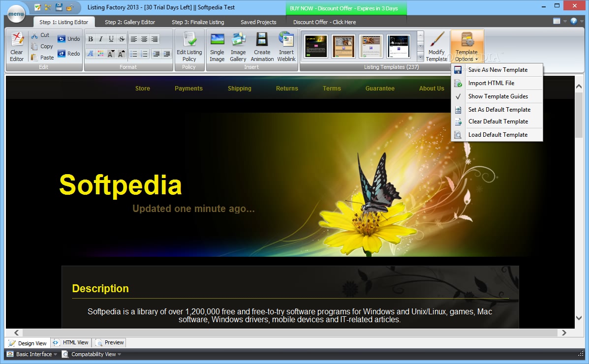Align text right

(x=155, y=39)
